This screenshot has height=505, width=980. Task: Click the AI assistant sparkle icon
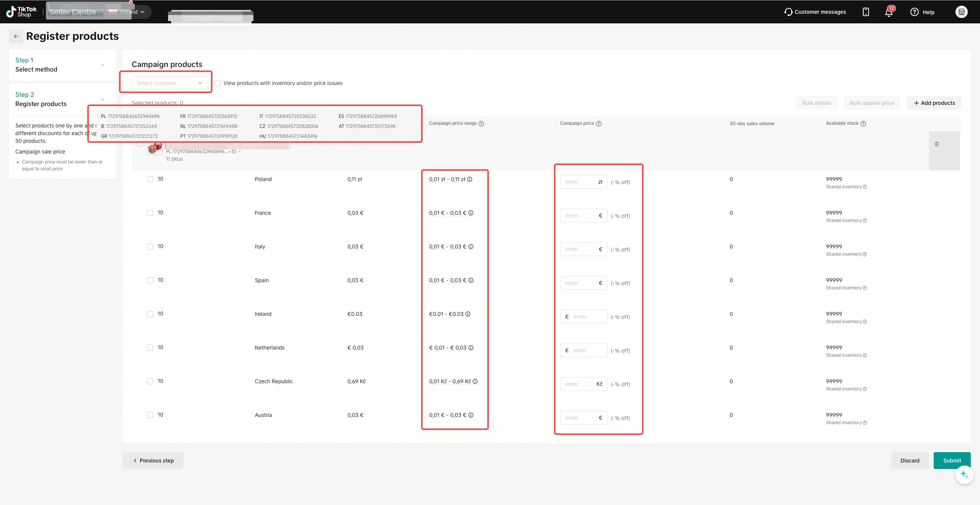pyautogui.click(x=964, y=475)
